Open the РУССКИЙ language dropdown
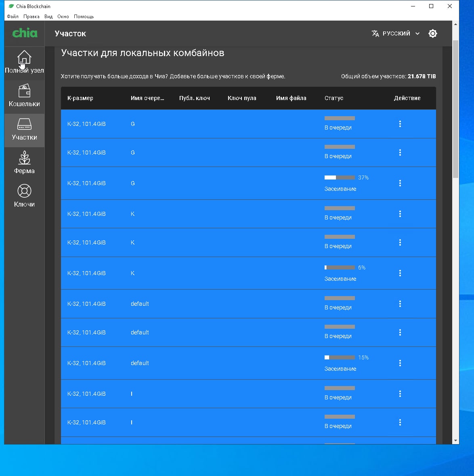474x476 pixels. [x=396, y=33]
